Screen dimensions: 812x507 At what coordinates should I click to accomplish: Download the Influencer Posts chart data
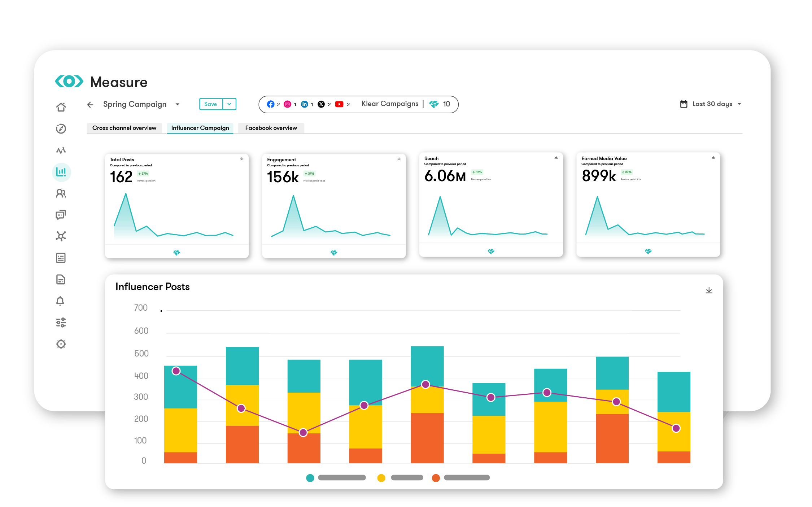(x=709, y=290)
